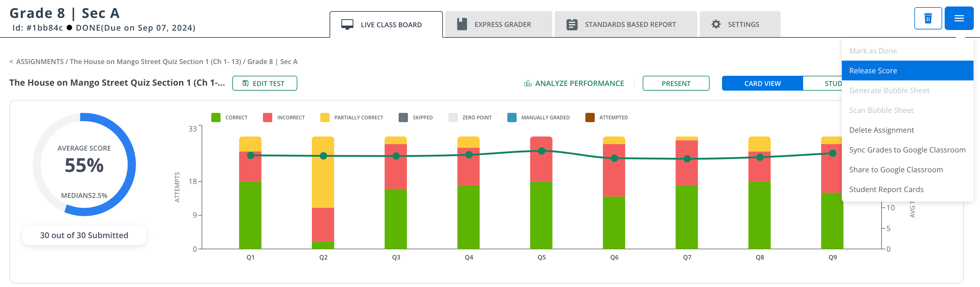Click the Live Class Board monitor icon
Viewport: 980px width, 287px height.
[347, 25]
